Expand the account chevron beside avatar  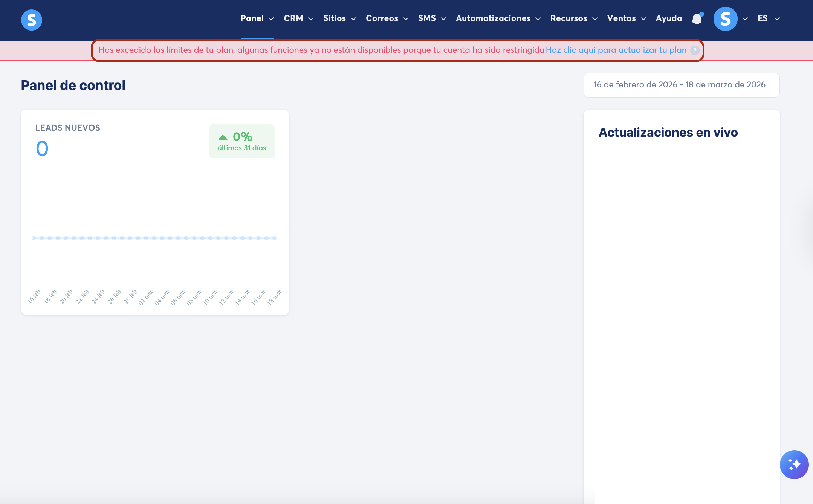[x=745, y=19]
